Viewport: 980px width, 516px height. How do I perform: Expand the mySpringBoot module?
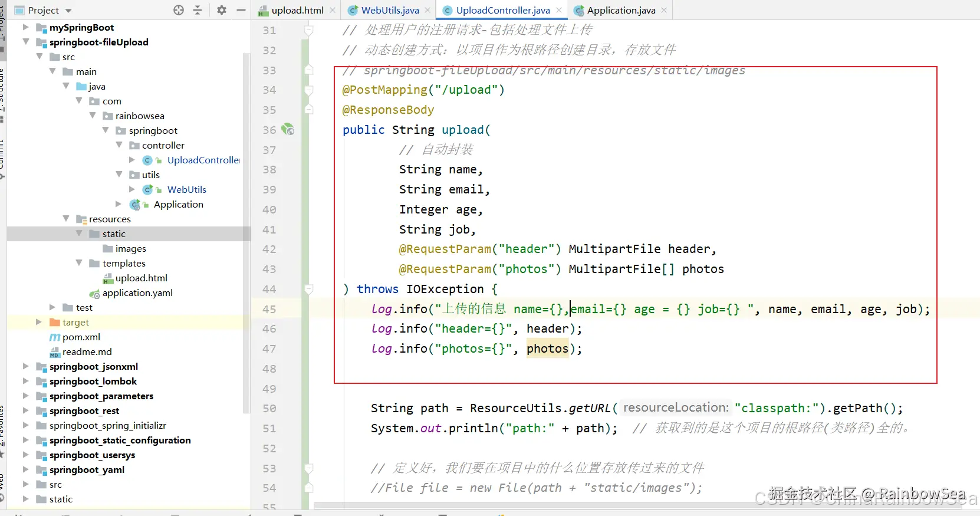tap(25, 27)
